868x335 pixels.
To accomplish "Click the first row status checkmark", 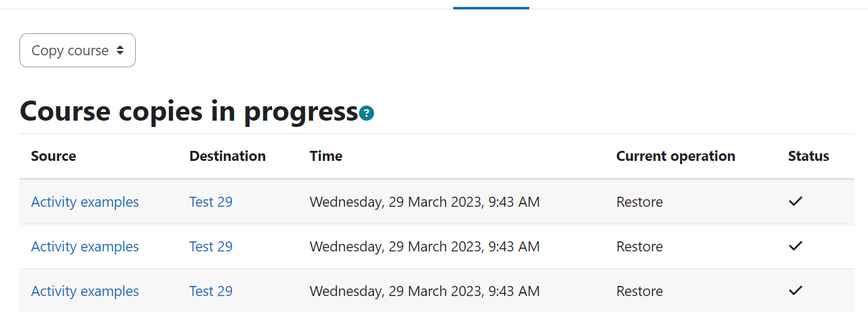I will point(796,201).
